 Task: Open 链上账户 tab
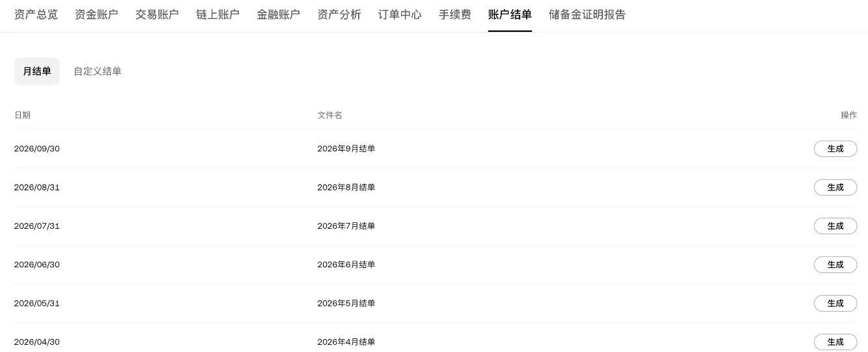[217, 14]
